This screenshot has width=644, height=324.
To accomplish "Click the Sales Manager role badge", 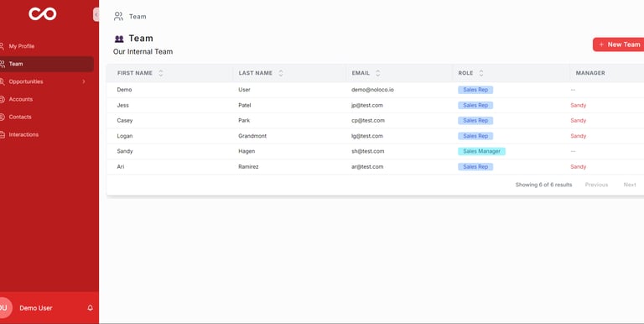I will tap(482, 151).
